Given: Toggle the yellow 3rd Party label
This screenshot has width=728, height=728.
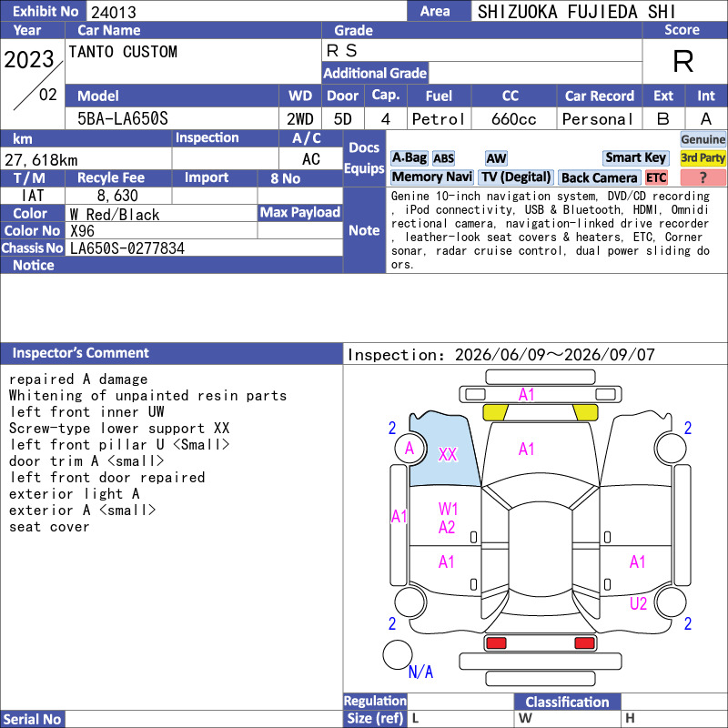Looking at the screenshot, I should (703, 158).
